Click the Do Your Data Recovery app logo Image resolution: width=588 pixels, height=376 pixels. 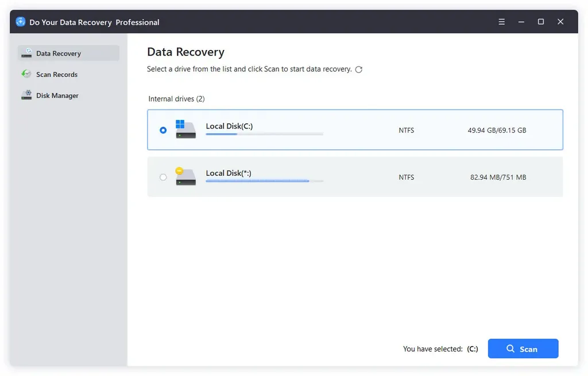pos(21,22)
